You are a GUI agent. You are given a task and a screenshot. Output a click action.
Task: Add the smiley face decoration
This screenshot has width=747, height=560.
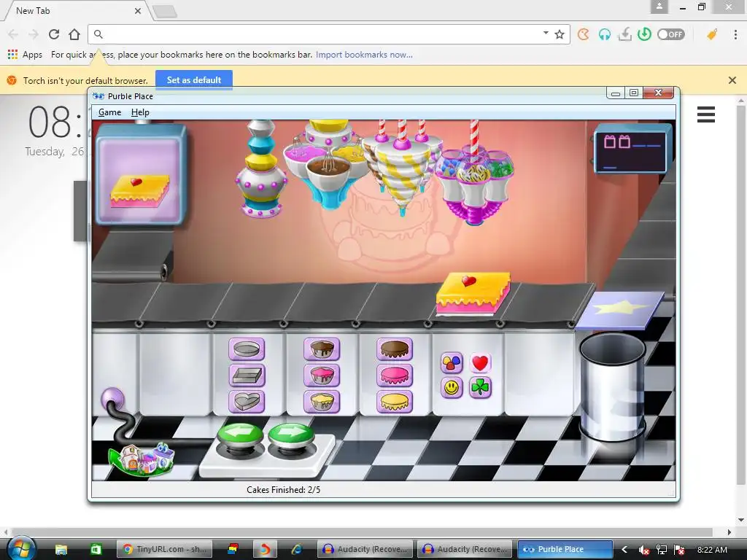(x=452, y=388)
